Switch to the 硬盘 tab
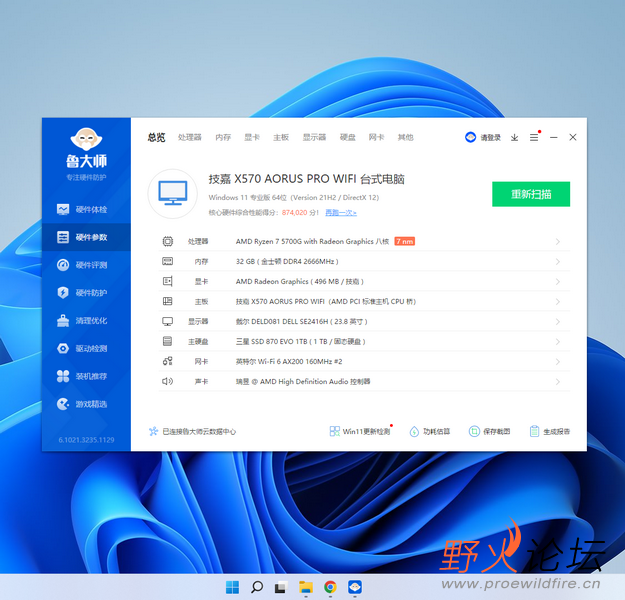Viewport: 625px width, 600px height. [x=348, y=138]
